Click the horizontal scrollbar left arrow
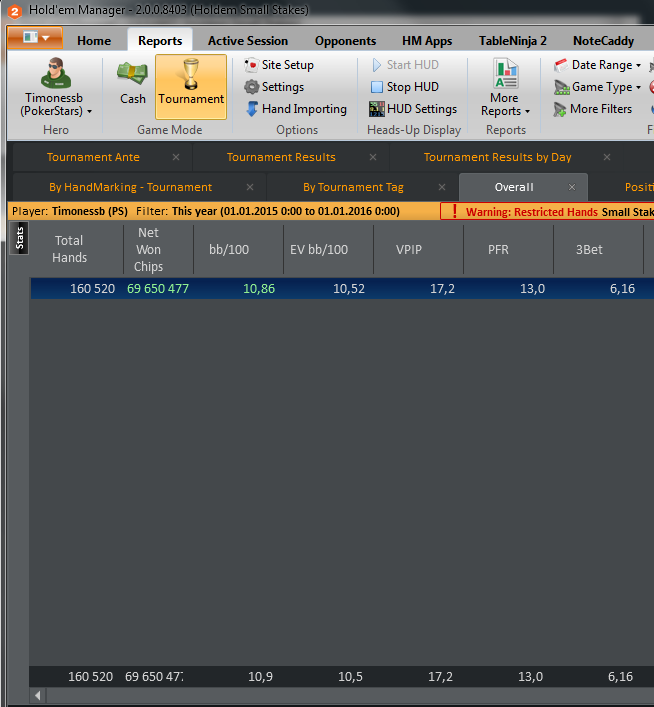Viewport: 654px width, 707px height. 38,696
